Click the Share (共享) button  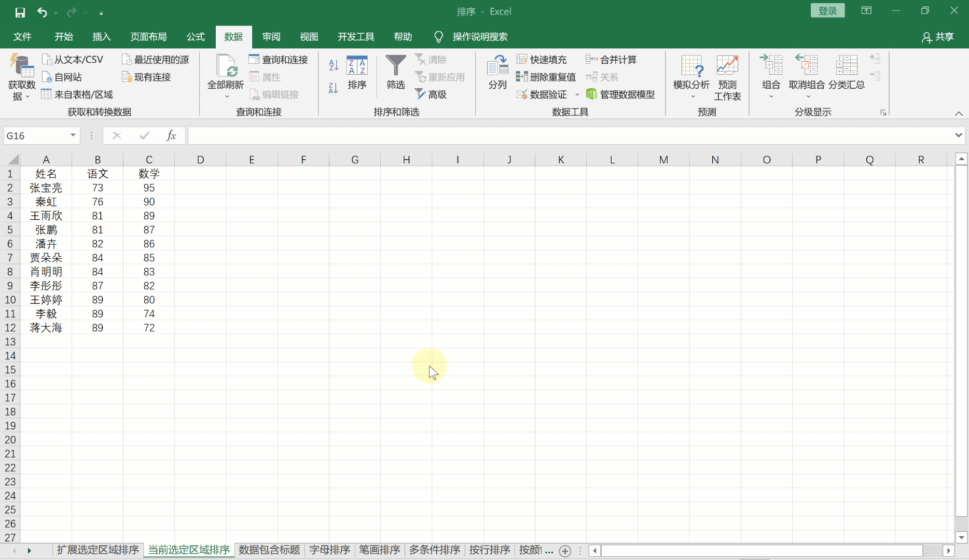(x=938, y=37)
